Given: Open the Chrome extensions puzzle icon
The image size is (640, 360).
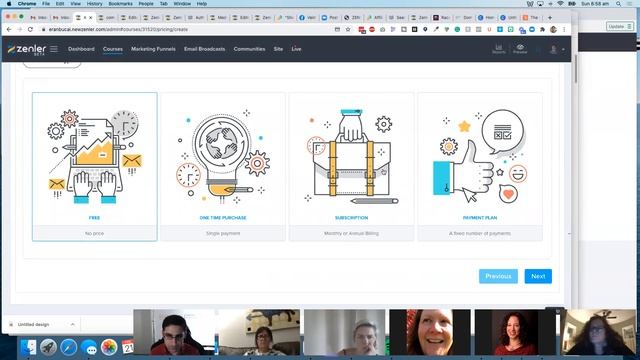Looking at the screenshot, I should click(x=542, y=29).
